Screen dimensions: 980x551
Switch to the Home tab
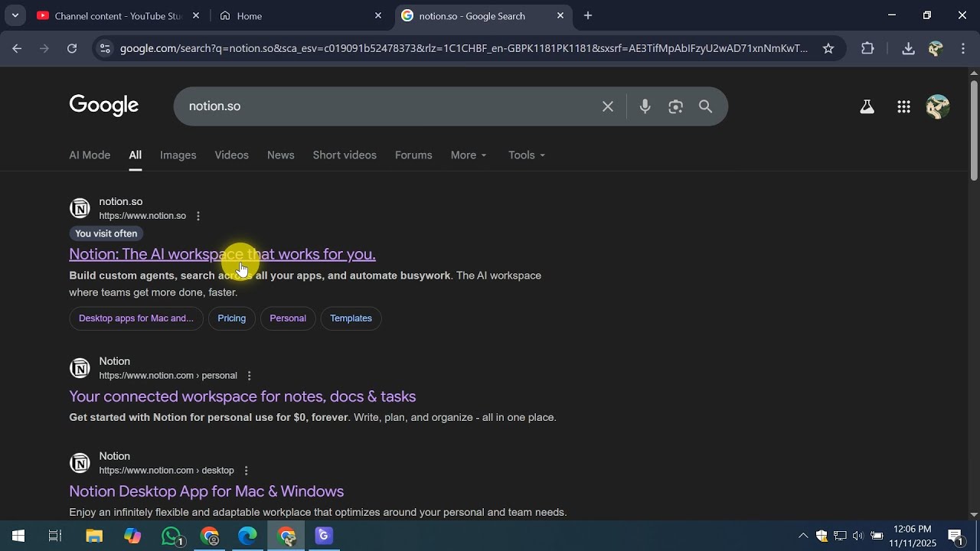pos(300,15)
